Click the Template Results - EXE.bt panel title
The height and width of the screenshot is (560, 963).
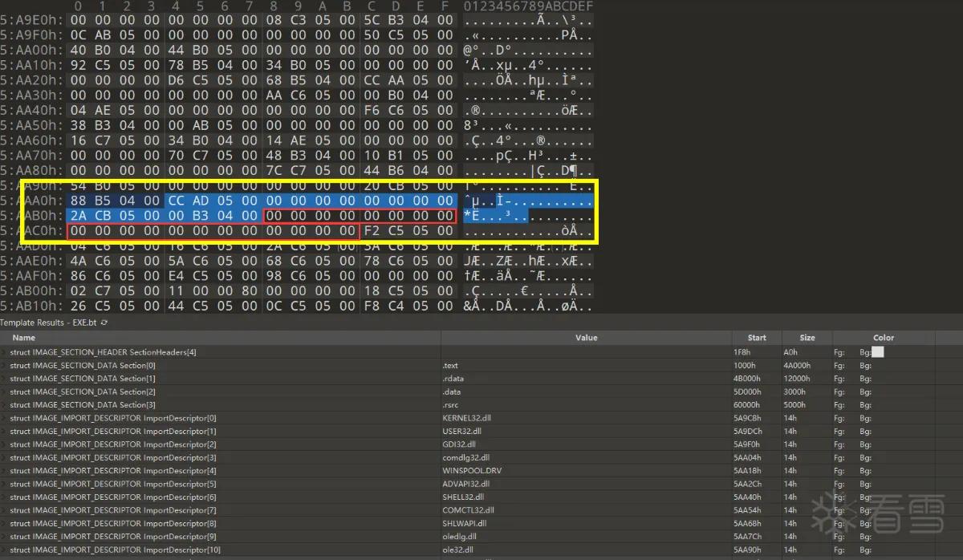pyautogui.click(x=48, y=323)
